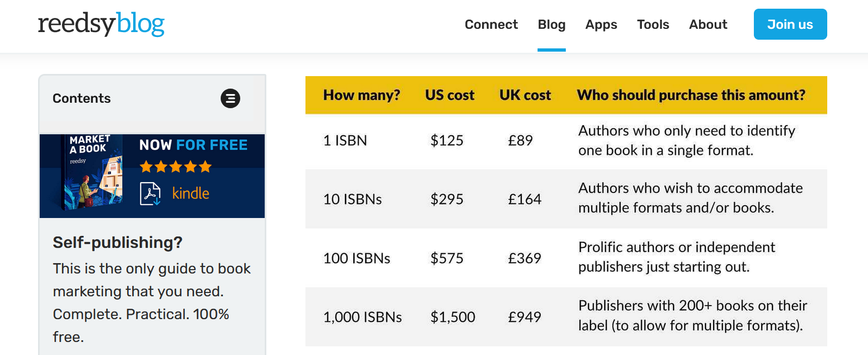This screenshot has width=868, height=355.
Task: Click the last star of the book rating
Action: click(205, 167)
